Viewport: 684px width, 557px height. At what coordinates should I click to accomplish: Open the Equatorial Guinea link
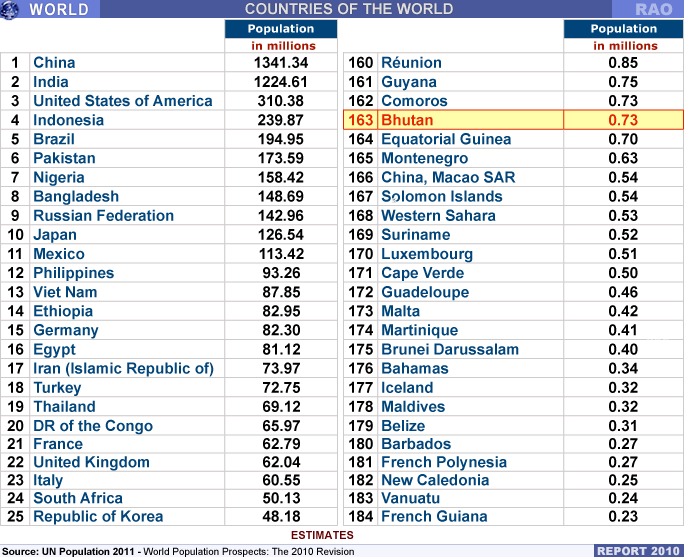pos(446,139)
